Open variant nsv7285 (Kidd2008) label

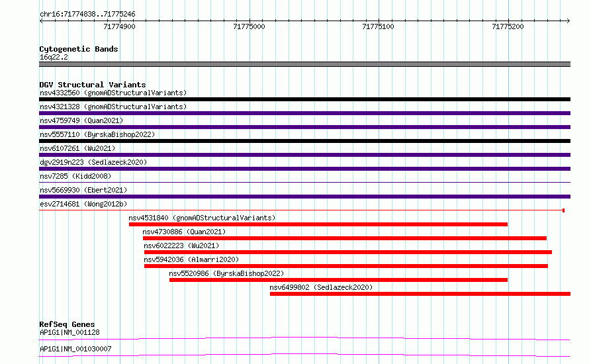click(75, 176)
